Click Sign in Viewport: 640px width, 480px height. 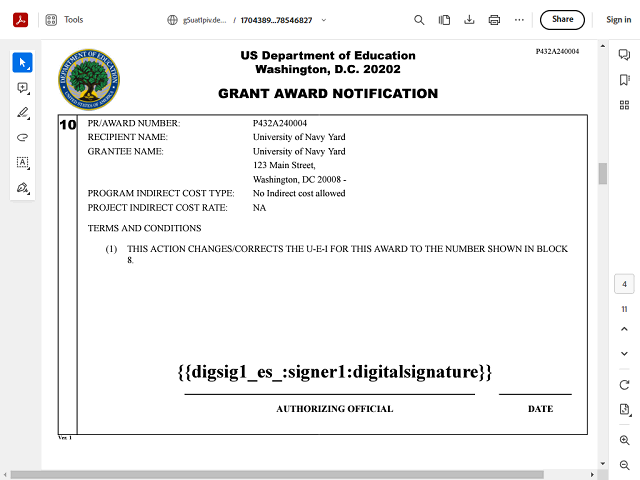click(x=618, y=20)
